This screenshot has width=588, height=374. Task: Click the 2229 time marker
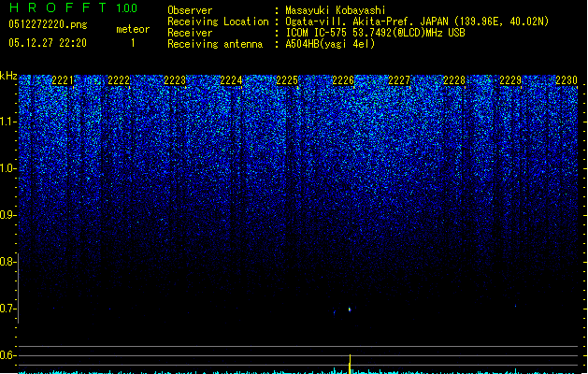(x=510, y=80)
